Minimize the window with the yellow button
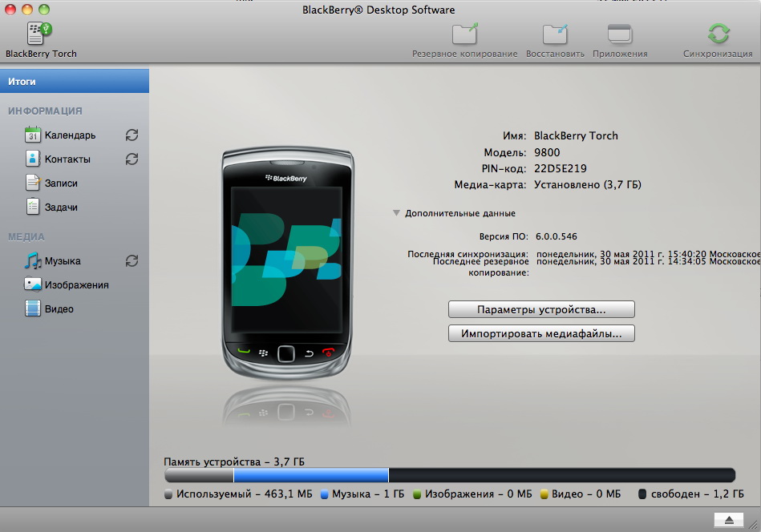This screenshot has height=532, width=761. coord(27,10)
